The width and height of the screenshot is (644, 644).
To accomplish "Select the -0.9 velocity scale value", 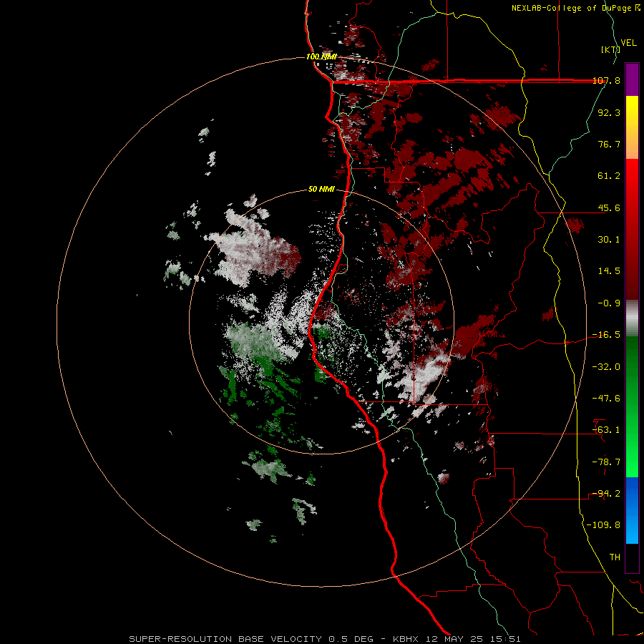I will coord(609,303).
